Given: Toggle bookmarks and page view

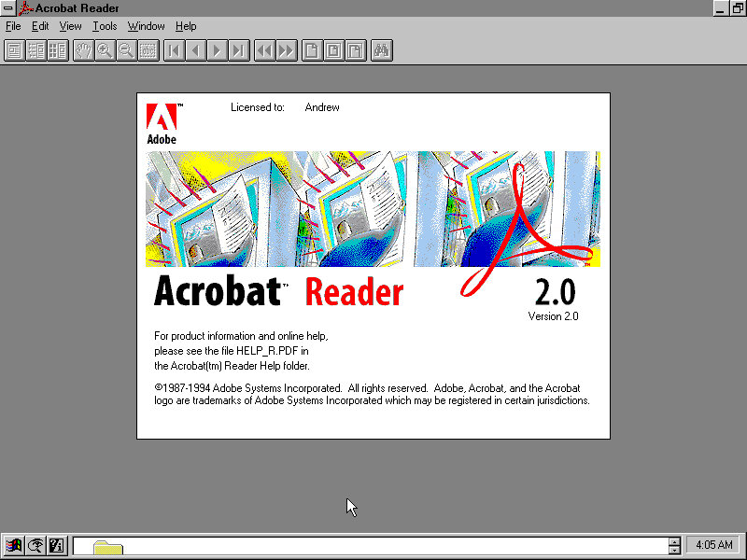Looking at the screenshot, I should [36, 50].
